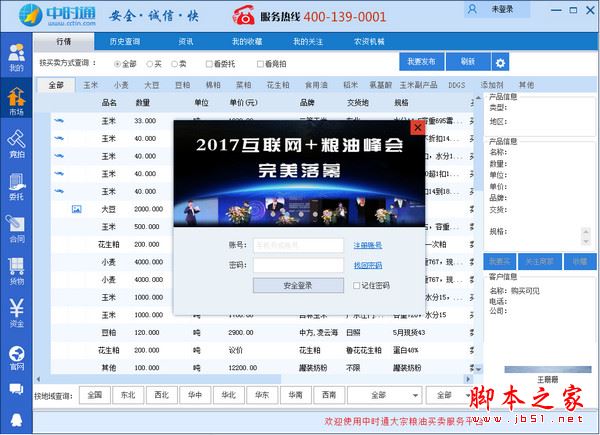Click the 我要发布 button
This screenshot has width=600, height=435.
[422, 62]
